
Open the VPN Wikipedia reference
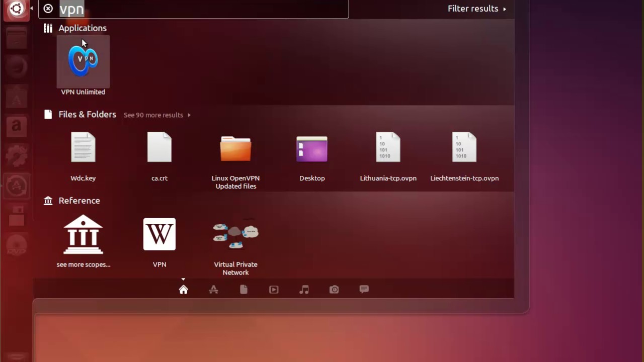(x=159, y=242)
